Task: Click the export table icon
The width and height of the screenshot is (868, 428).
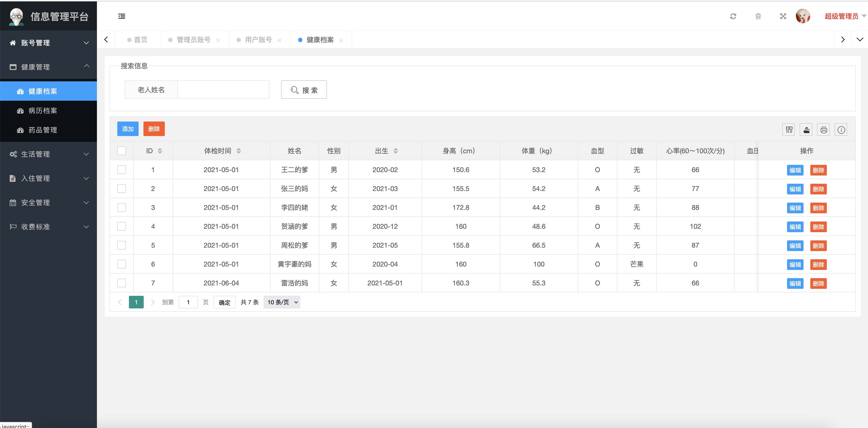Action: coord(806,130)
